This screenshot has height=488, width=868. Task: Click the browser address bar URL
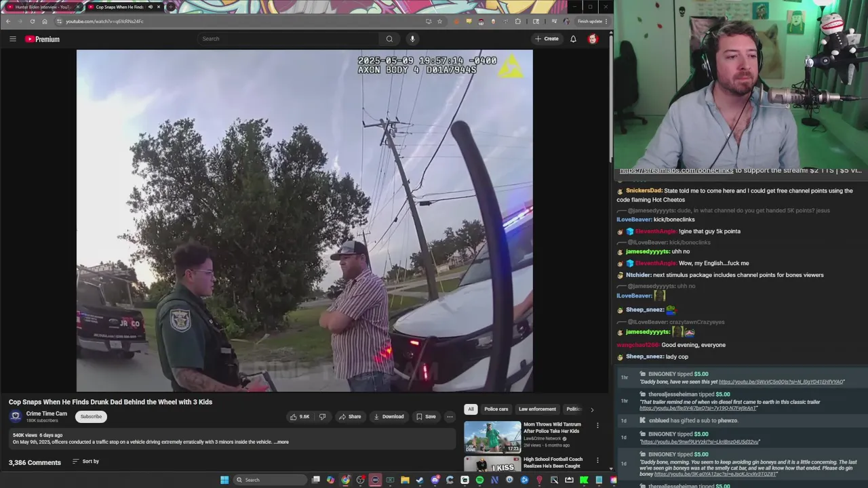point(104,21)
